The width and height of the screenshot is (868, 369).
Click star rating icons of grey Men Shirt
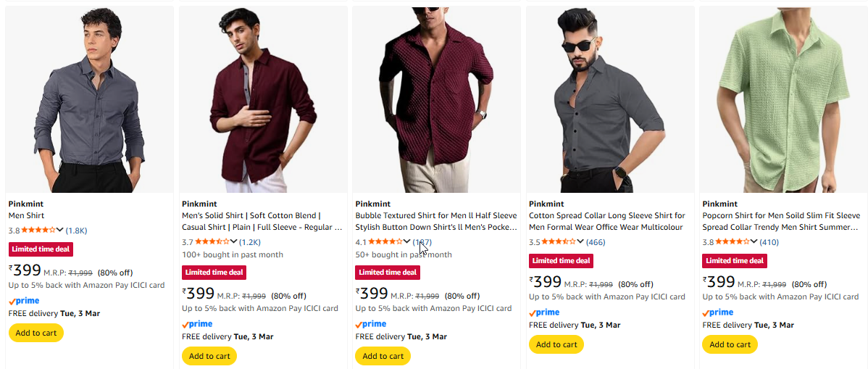tap(38, 231)
